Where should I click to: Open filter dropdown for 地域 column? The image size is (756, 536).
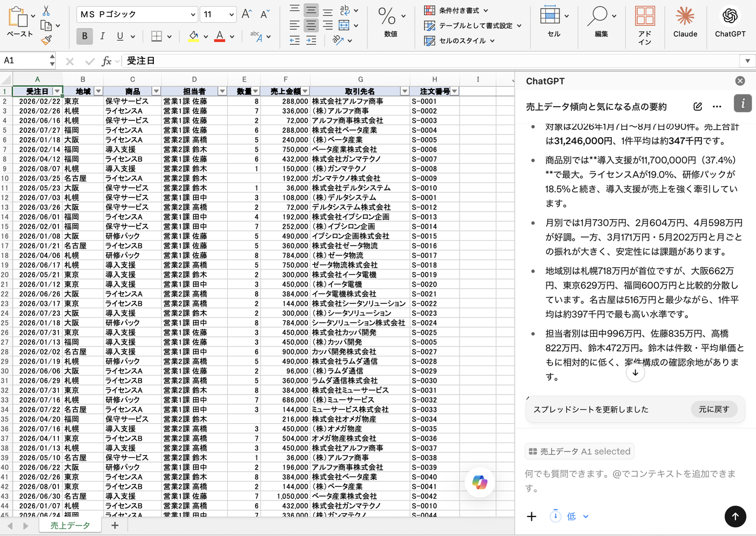(98, 91)
